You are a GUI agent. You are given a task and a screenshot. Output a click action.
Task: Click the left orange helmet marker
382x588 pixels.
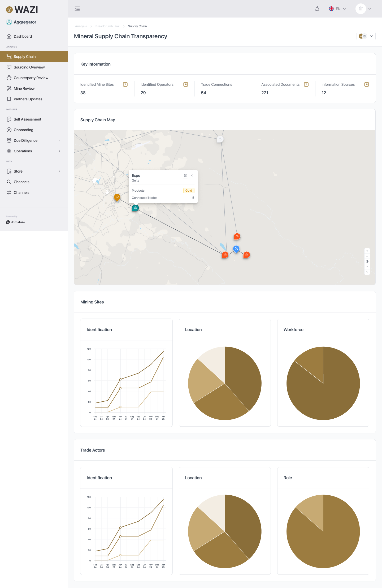click(225, 255)
